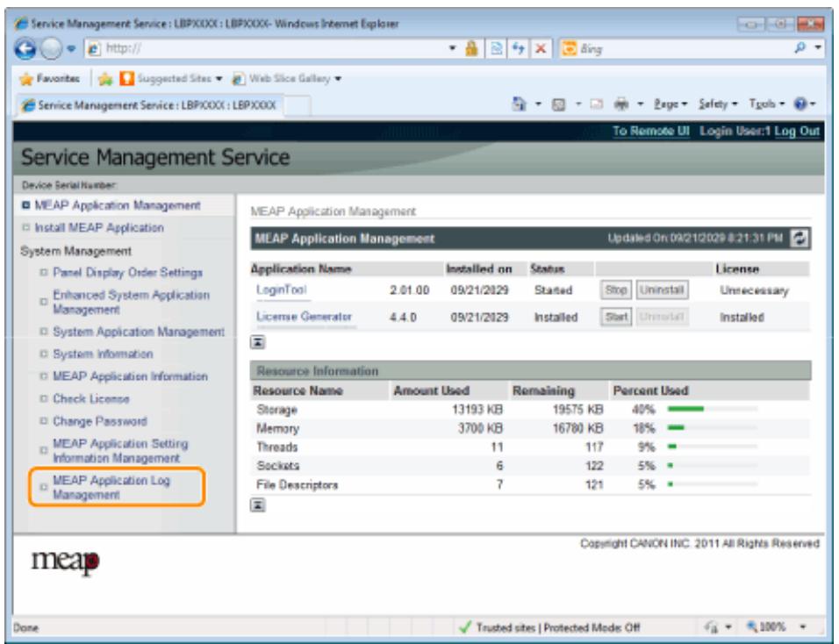
Task: Click the update refresh icon in header
Action: coord(800,239)
